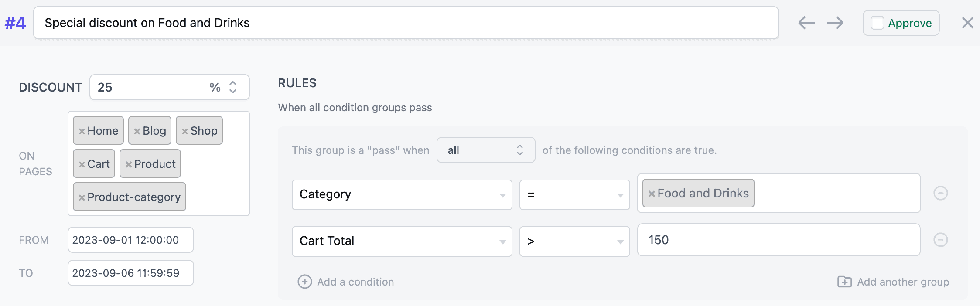Enable the Approve checkbox
Image resolution: width=980 pixels, height=306 pixels.
(878, 23)
